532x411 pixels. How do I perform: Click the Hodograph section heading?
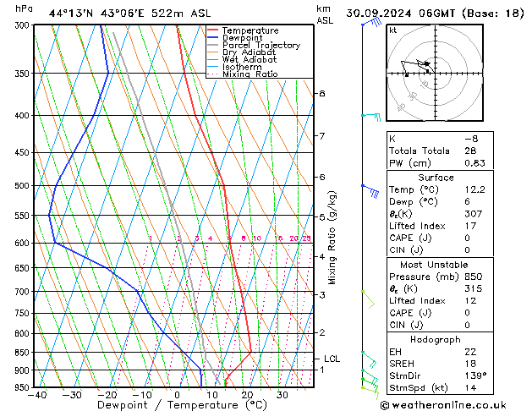[x=435, y=340]
